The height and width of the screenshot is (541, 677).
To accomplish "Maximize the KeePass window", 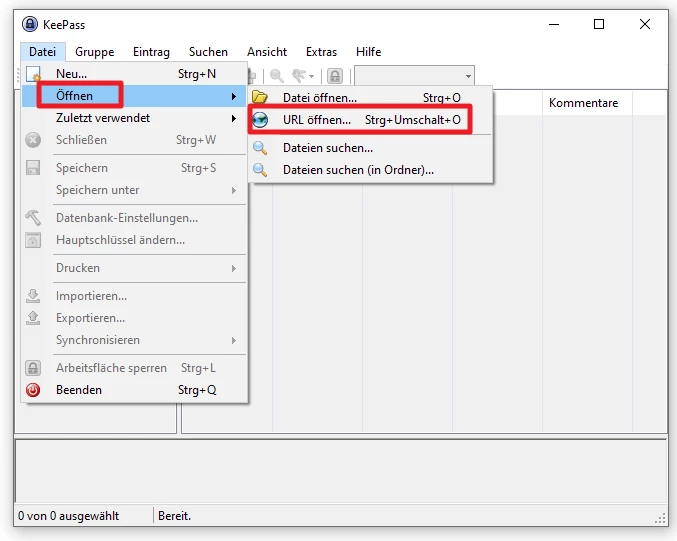I will [599, 24].
